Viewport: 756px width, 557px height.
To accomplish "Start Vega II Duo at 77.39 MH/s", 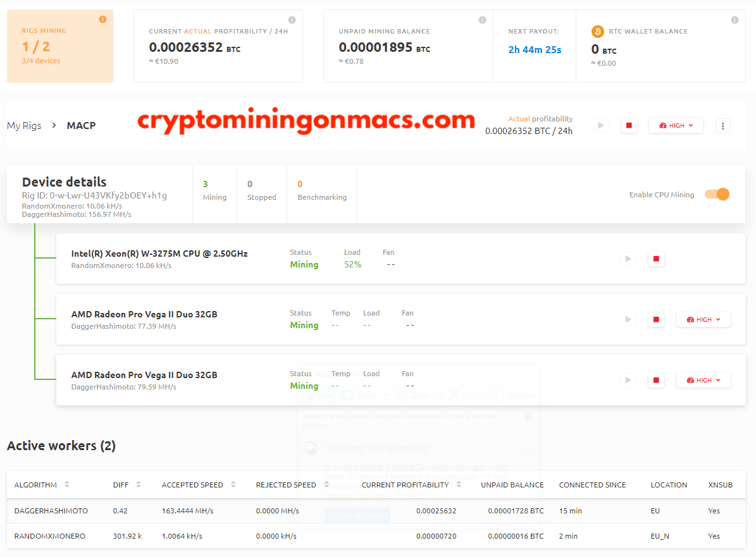I will pyautogui.click(x=628, y=319).
